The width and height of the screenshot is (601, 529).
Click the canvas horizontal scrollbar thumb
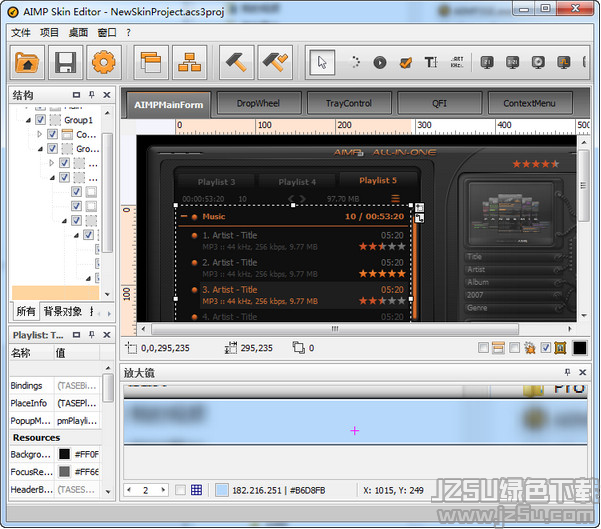coord(335,329)
